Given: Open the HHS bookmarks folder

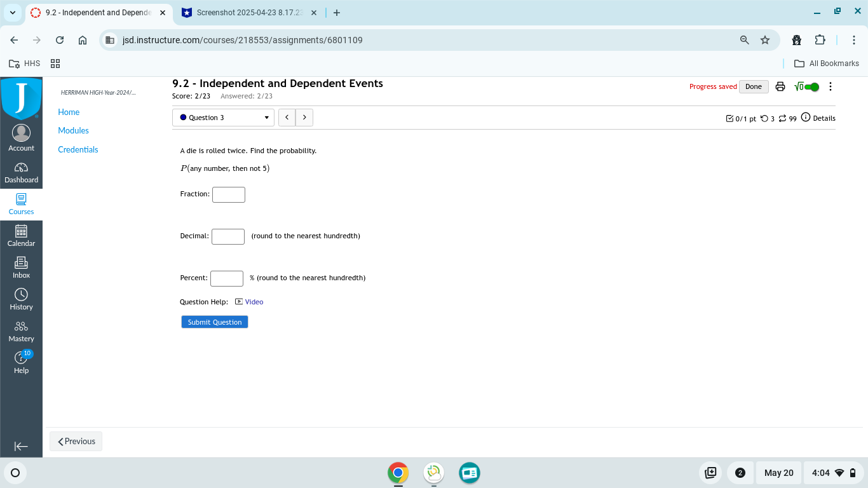Looking at the screenshot, I should [25, 64].
